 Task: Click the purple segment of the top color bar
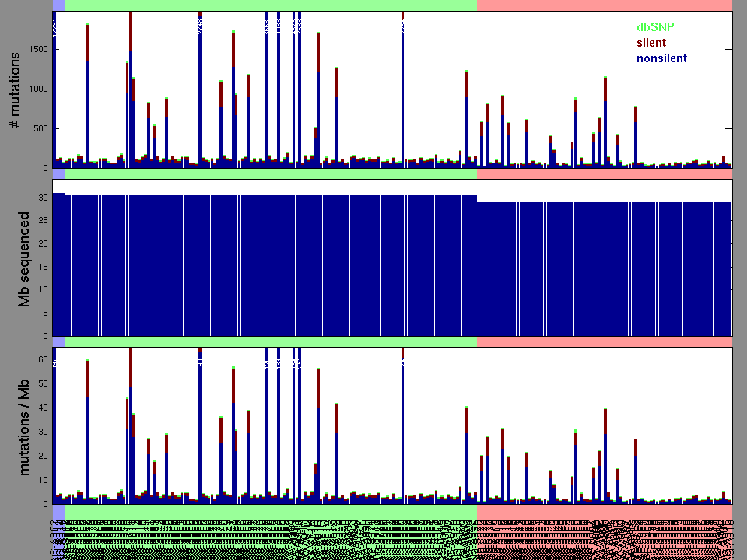pyautogui.click(x=58, y=5)
